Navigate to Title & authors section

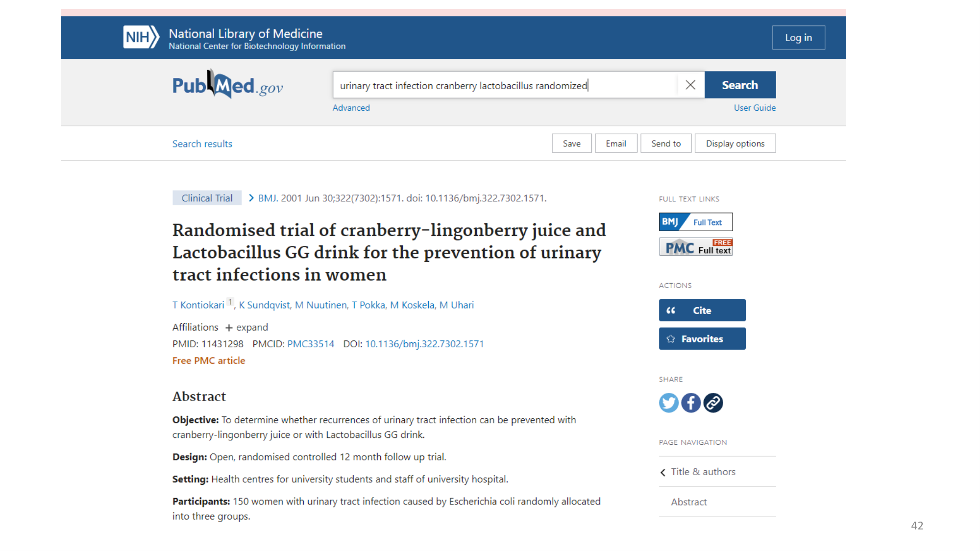click(x=703, y=472)
